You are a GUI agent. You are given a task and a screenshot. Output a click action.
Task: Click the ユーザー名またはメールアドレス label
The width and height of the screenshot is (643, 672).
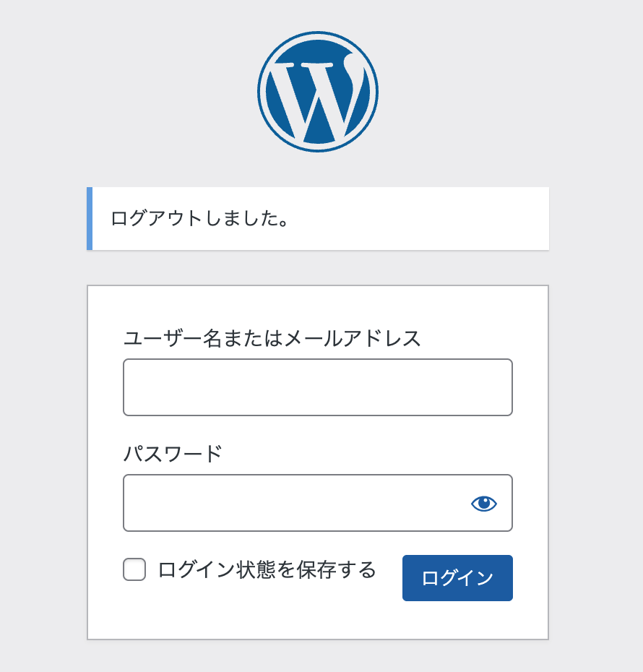click(272, 338)
